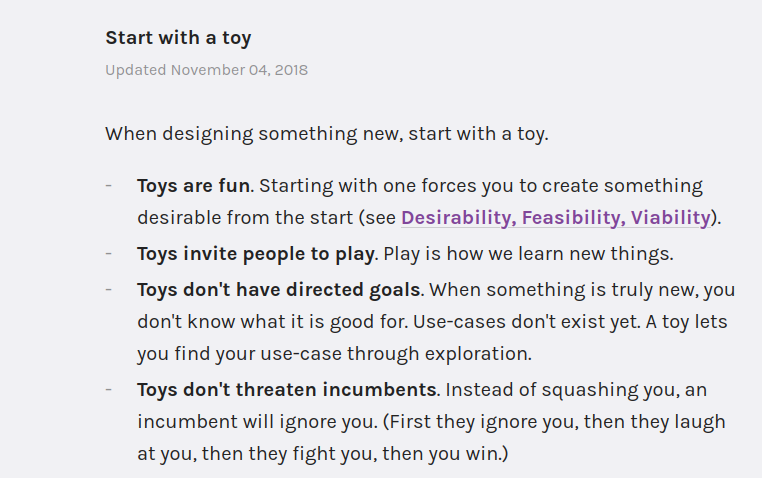The width and height of the screenshot is (762, 478).
Task: Open the Desirability, Feasibility, Viability link
Action: [555, 218]
